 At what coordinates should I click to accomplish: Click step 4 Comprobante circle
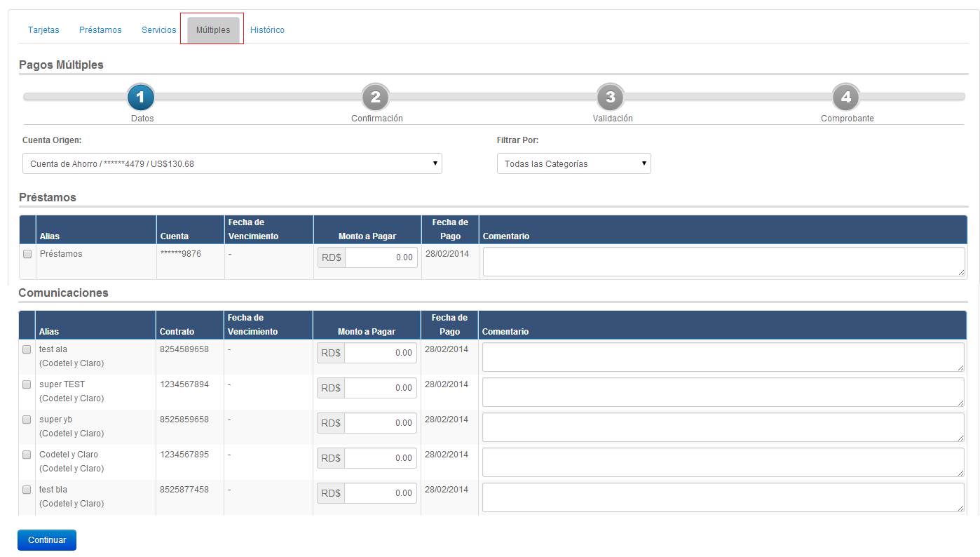coord(846,97)
